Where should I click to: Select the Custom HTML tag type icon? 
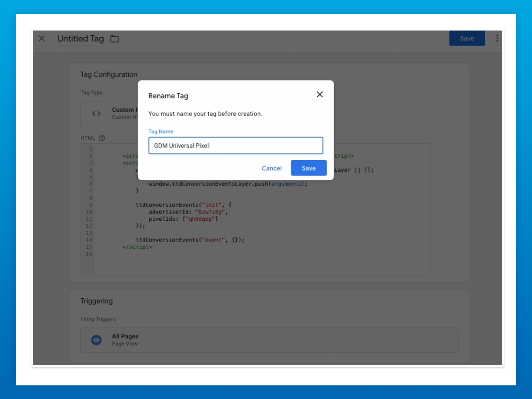[x=96, y=114]
